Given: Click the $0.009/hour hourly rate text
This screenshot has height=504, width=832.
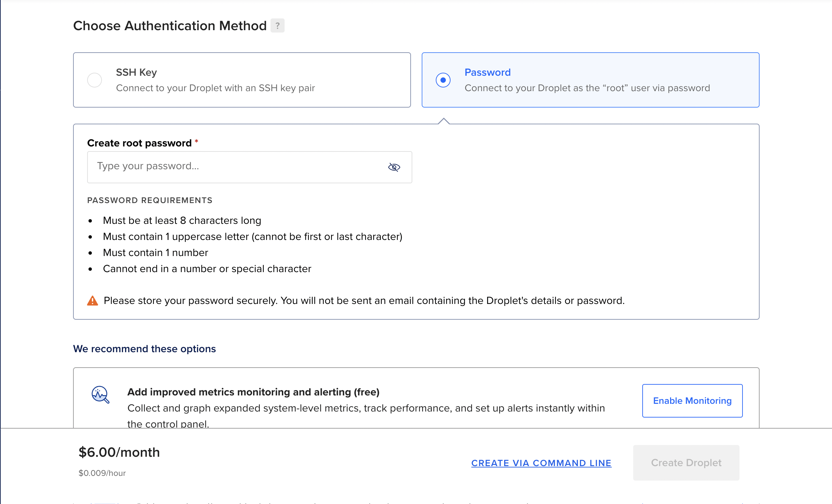Looking at the screenshot, I should 102,473.
